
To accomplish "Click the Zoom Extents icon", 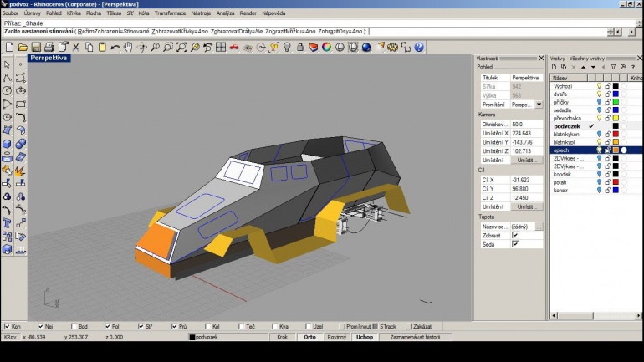I will 181,47.
